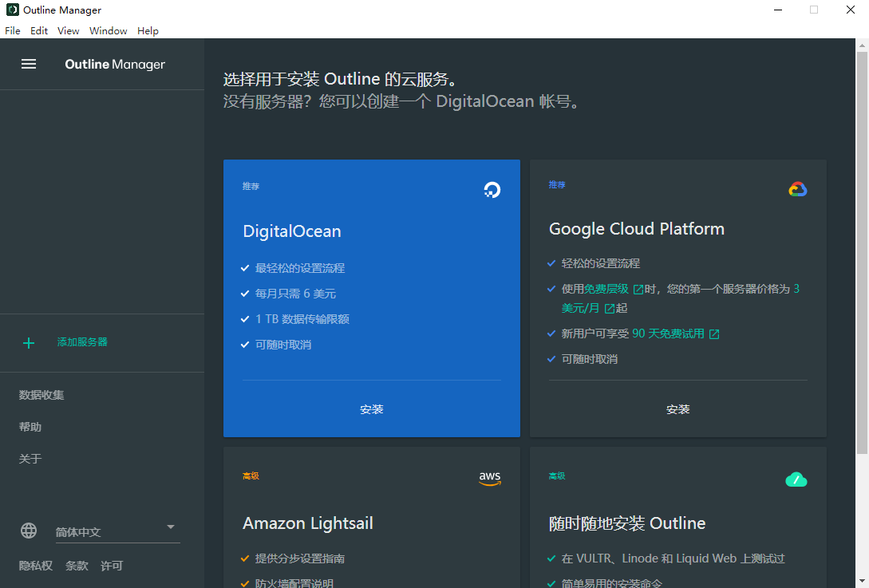Viewport: 869px width, 588px height.
Task: Select the DigitalOcean card title
Action: pyautogui.click(x=292, y=231)
